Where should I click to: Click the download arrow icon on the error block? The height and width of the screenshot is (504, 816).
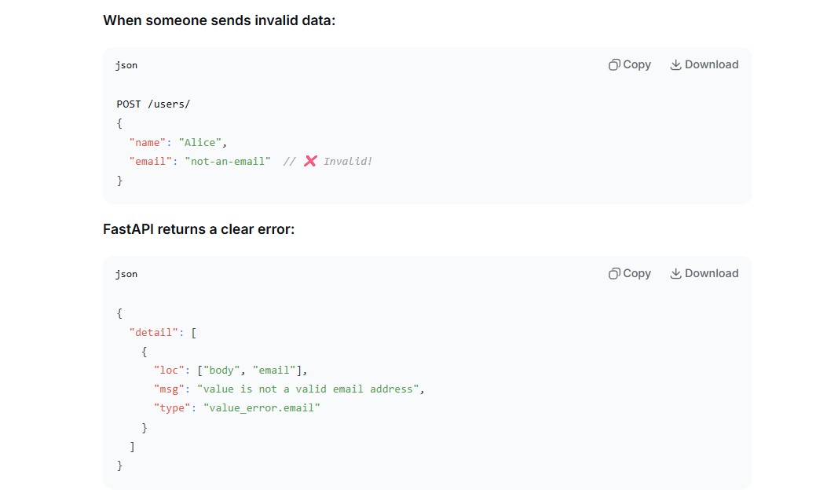tap(675, 273)
